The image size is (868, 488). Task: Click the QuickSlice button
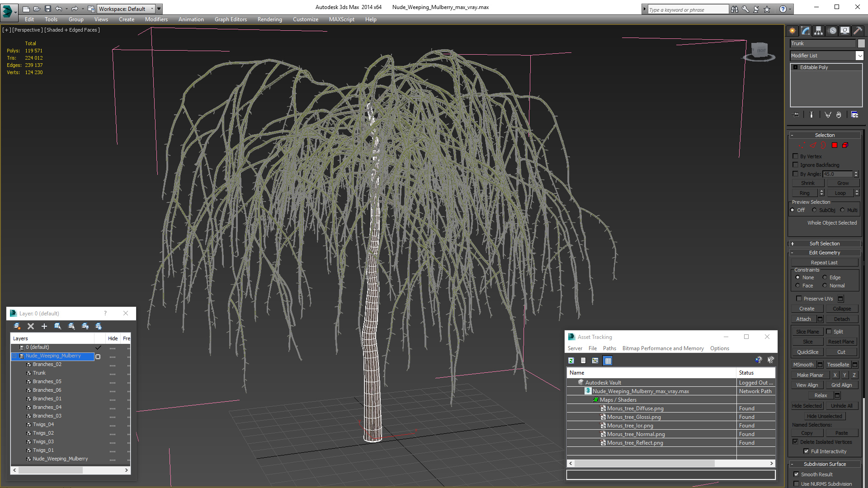point(807,352)
